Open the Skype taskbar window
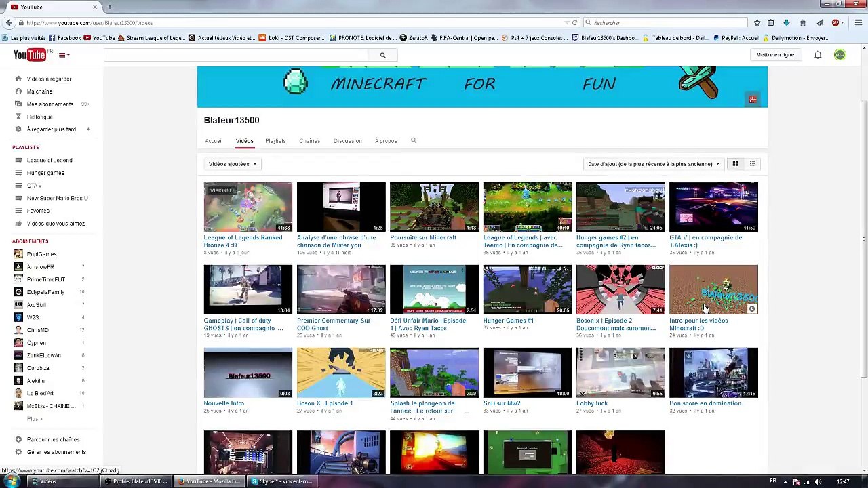Viewport: 868px width, 488px height. coord(282,481)
